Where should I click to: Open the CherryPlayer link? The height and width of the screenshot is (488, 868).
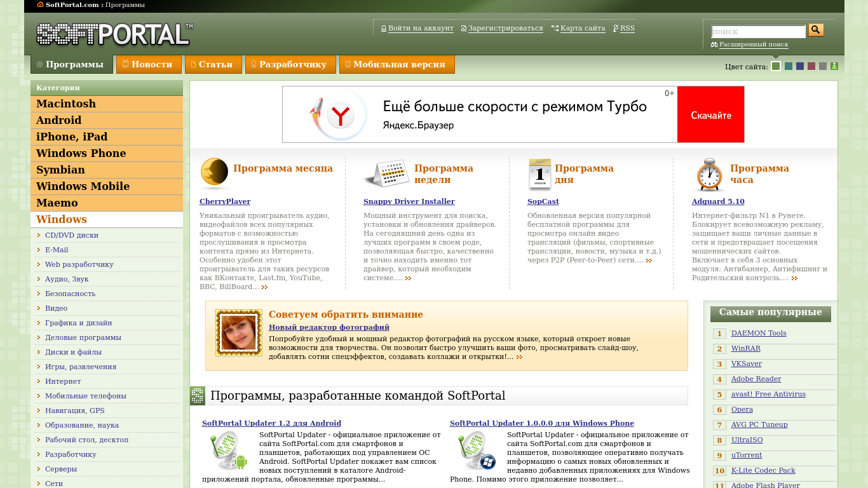click(225, 201)
